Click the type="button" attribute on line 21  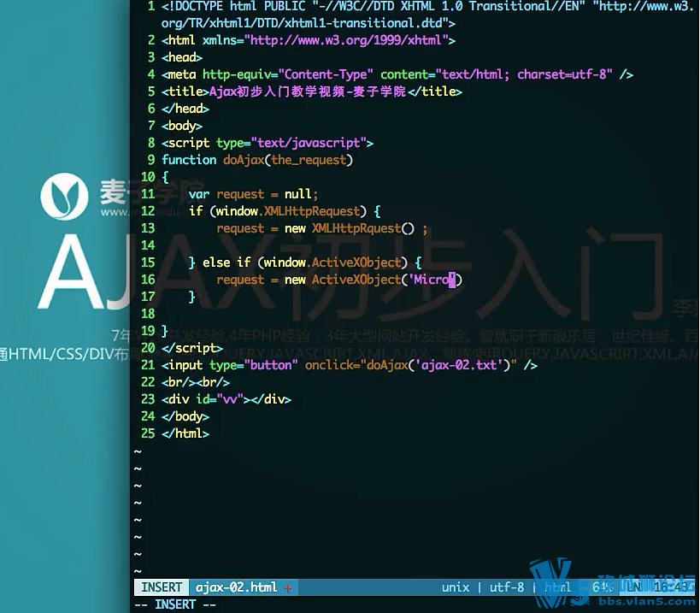[254, 365]
